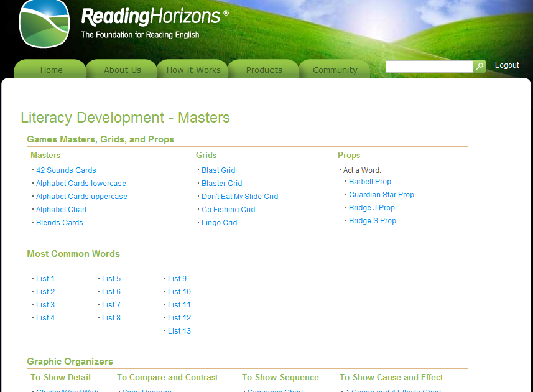Open the 42 Sounds Cards master
The width and height of the screenshot is (533, 392).
pyautogui.click(x=66, y=170)
